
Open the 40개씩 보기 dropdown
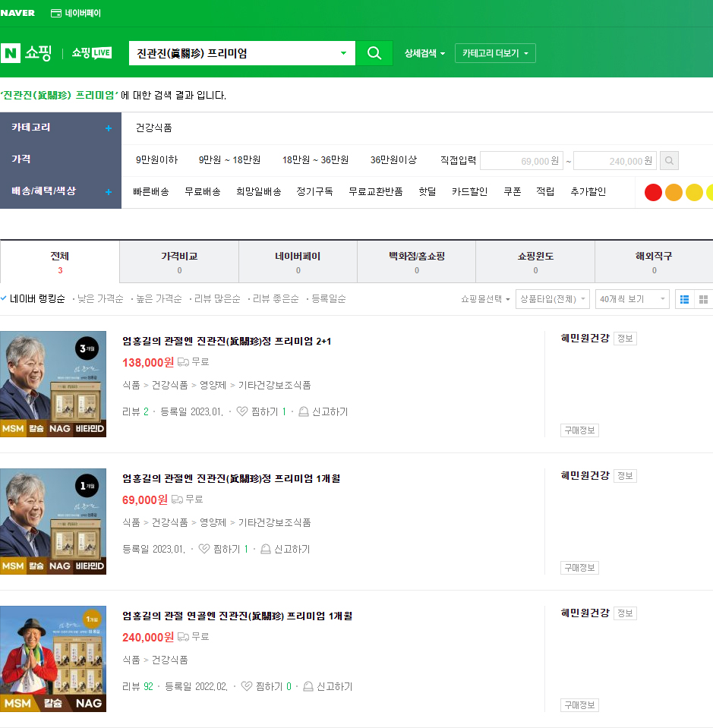point(633,299)
